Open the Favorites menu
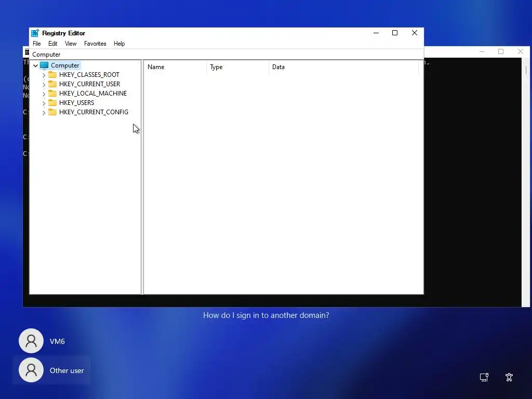Image resolution: width=532 pixels, height=399 pixels. [95, 44]
